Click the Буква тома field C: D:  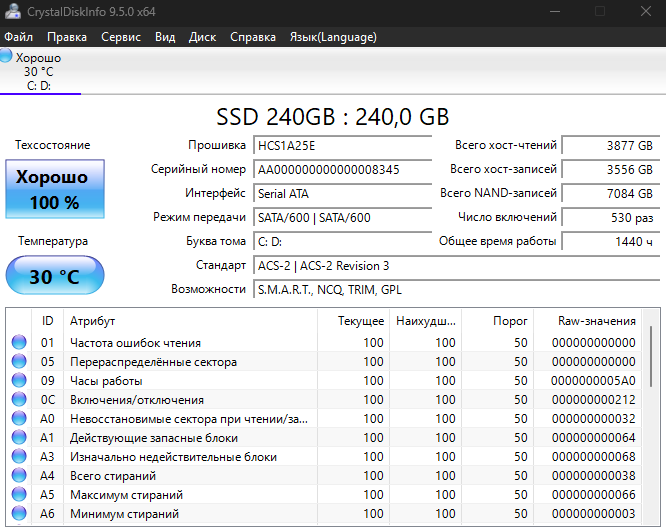tap(342, 242)
